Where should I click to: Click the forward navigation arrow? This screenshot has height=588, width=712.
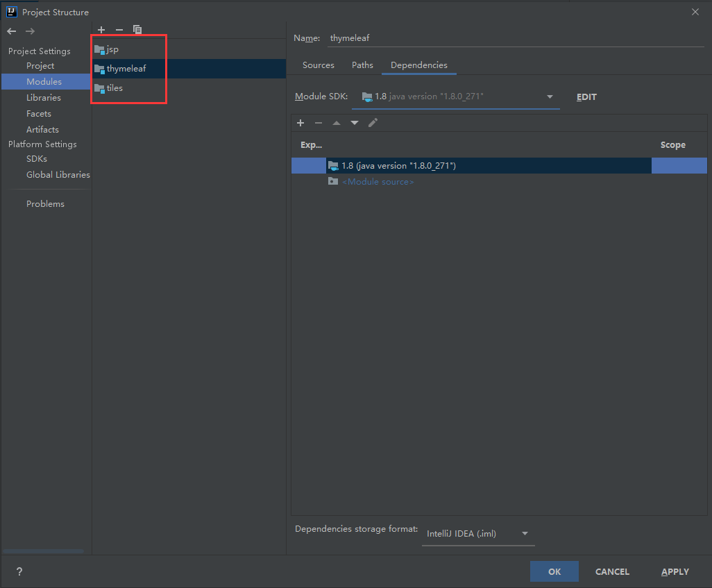(30, 31)
